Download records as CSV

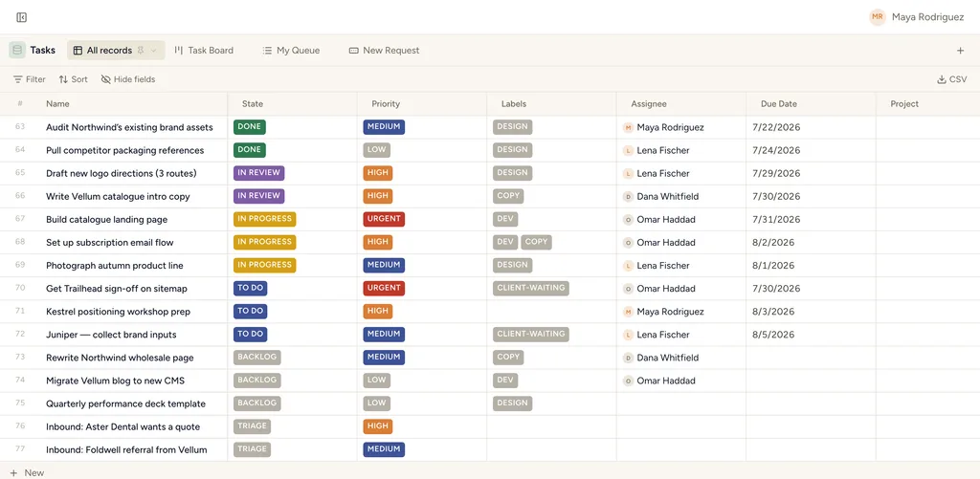click(952, 79)
